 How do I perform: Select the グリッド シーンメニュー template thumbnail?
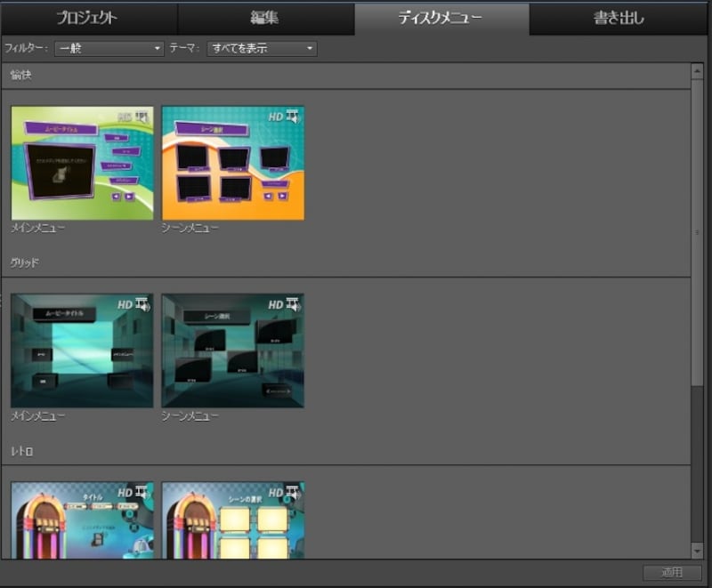pyautogui.click(x=233, y=350)
